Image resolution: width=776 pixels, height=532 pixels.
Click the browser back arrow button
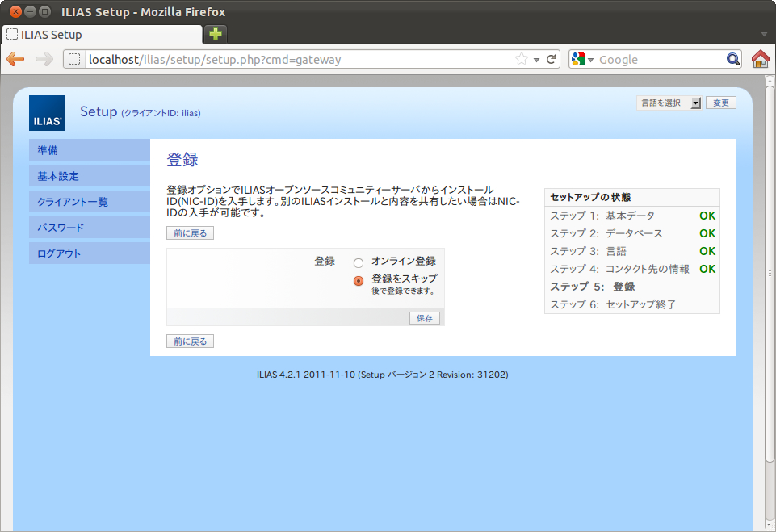(15, 59)
